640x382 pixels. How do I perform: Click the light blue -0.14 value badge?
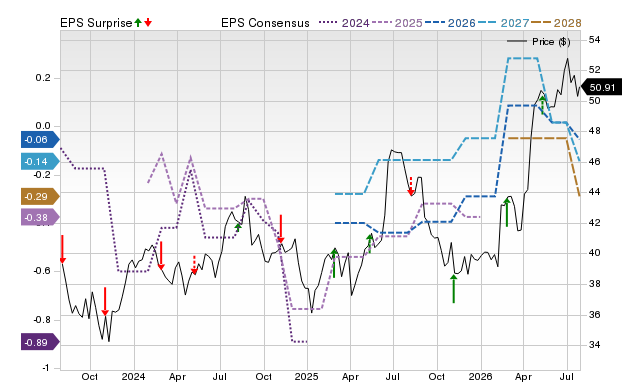(x=40, y=162)
